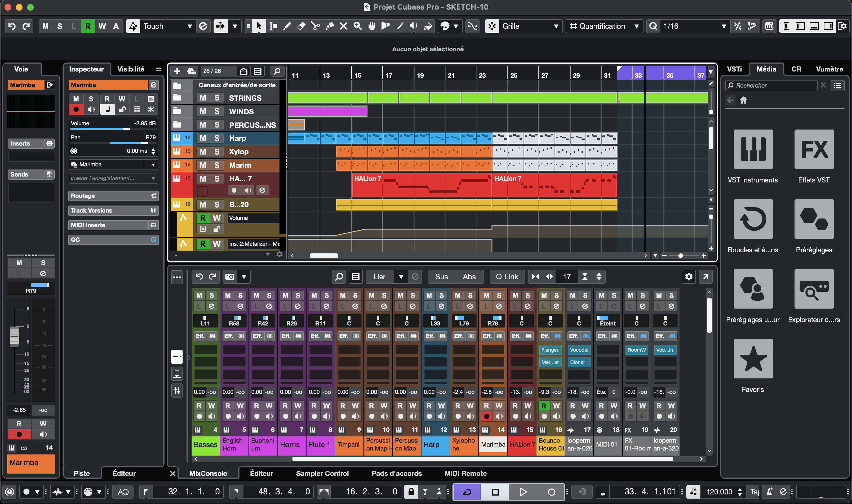The image size is (852, 504).
Task: Select the Draw (pencil) tool
Action: (287, 26)
